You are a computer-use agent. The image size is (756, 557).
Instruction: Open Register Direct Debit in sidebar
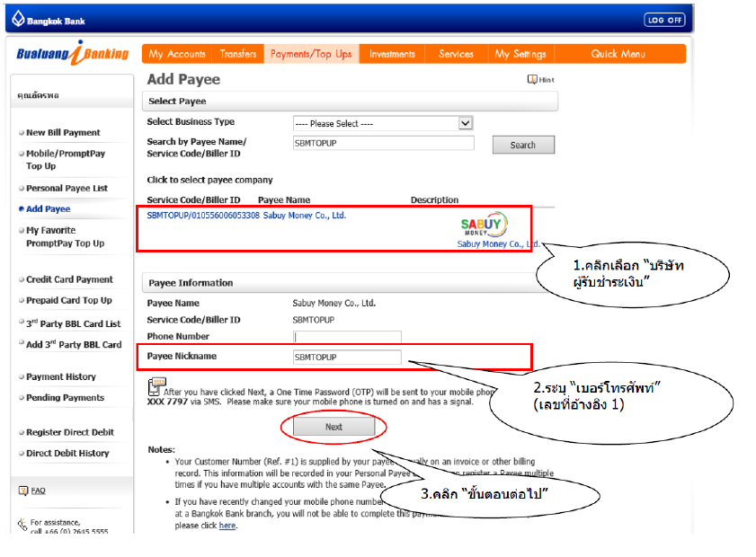[x=70, y=432]
